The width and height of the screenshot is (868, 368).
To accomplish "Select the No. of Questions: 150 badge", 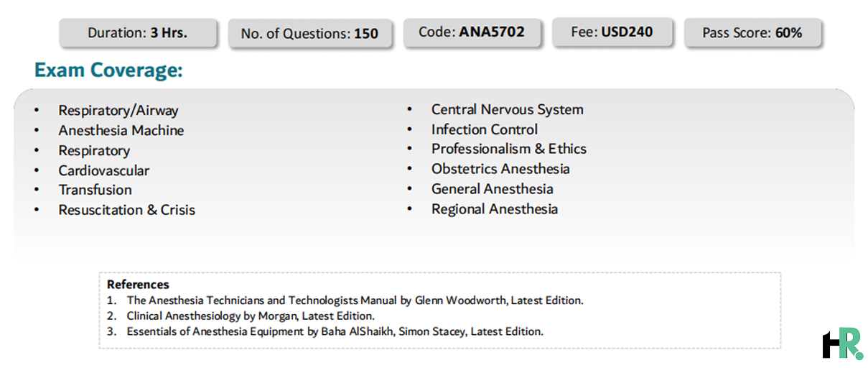I will click(x=309, y=34).
